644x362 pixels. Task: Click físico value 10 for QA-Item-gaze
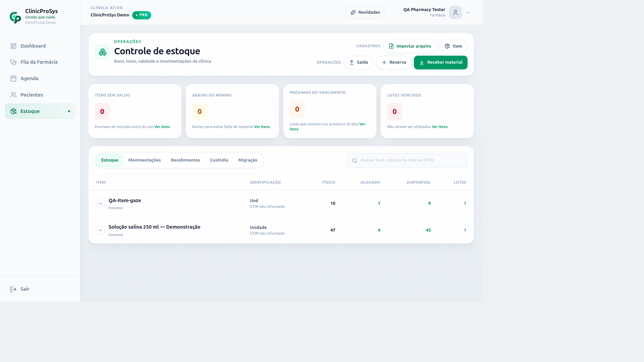coord(333,203)
